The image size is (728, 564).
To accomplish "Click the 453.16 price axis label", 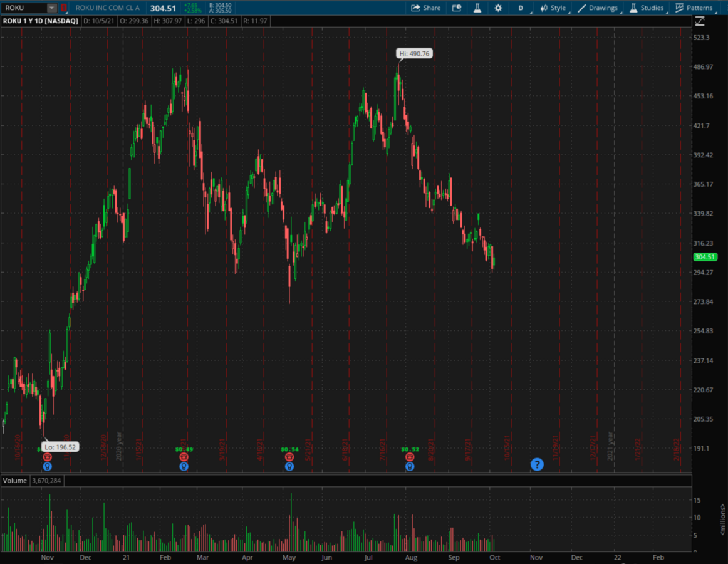I will pyautogui.click(x=703, y=96).
